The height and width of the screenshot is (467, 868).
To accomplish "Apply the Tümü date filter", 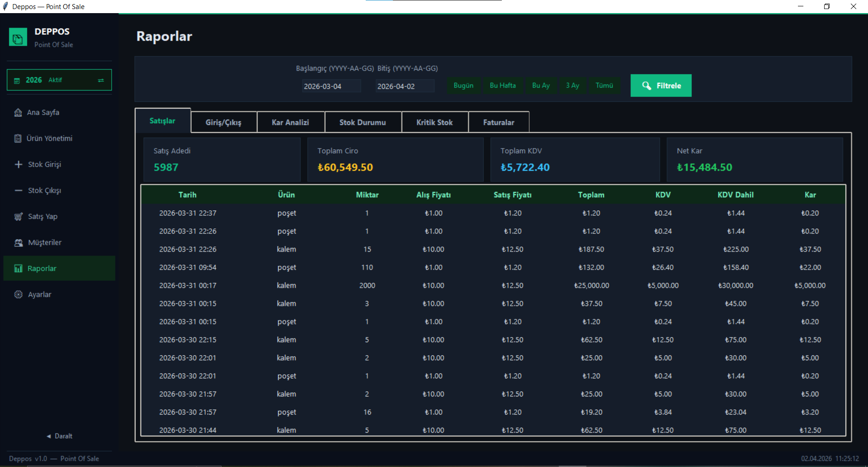I will tap(604, 86).
